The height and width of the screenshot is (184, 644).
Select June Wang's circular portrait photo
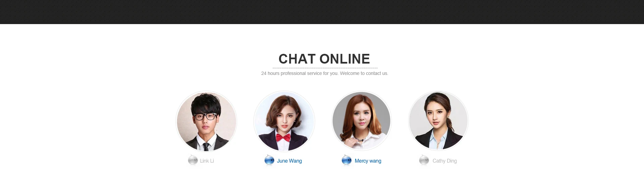pos(284,121)
